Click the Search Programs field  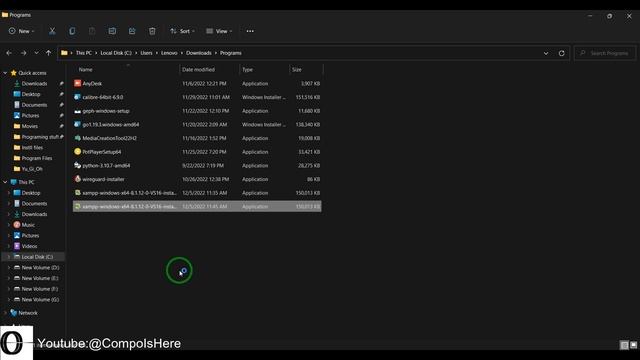[605, 53]
